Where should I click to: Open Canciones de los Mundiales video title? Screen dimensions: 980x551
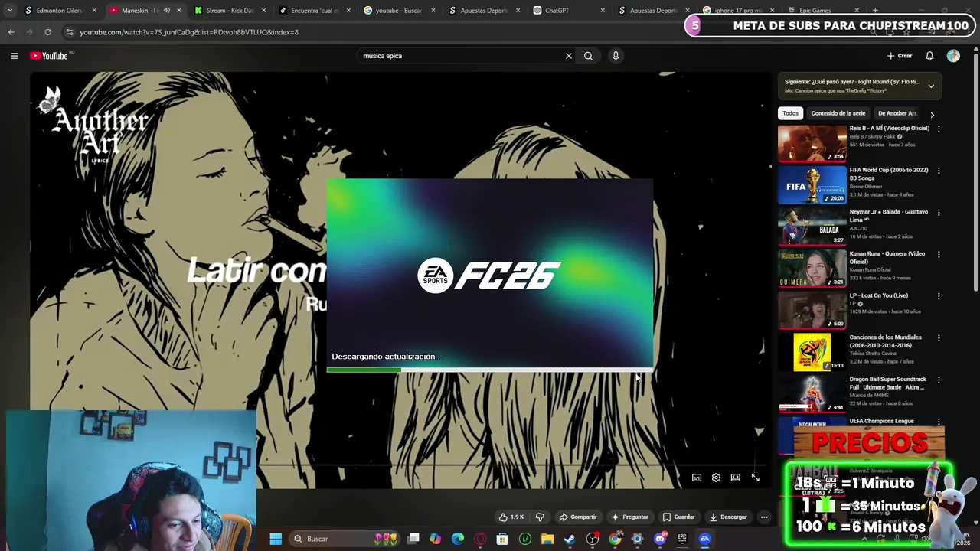coord(886,341)
